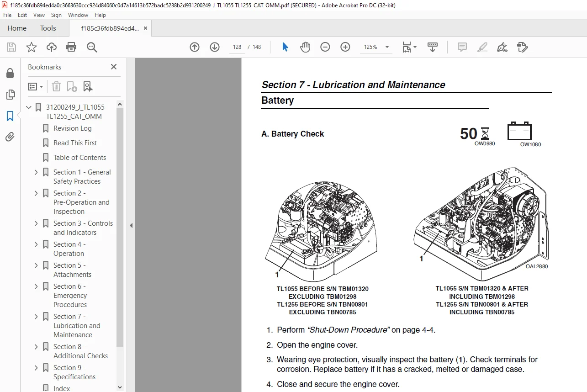The width and height of the screenshot is (587, 392).
Task: Open the Sign menu
Action: (56, 15)
